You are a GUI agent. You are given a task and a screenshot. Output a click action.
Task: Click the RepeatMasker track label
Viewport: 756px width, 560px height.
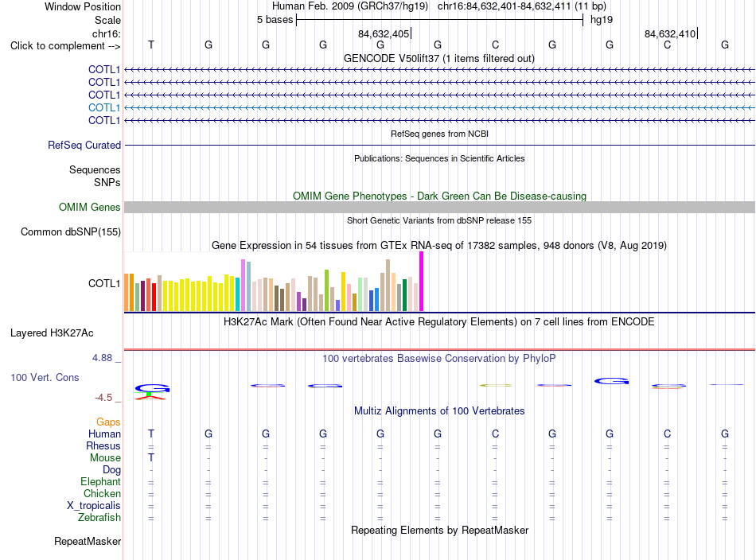[x=88, y=541]
